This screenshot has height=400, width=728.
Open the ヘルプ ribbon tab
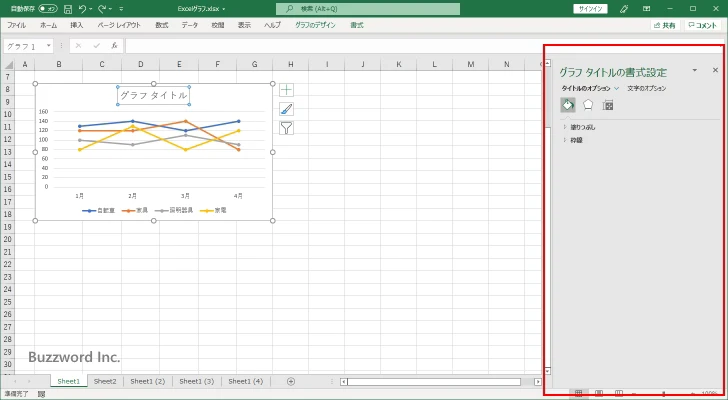click(x=273, y=25)
